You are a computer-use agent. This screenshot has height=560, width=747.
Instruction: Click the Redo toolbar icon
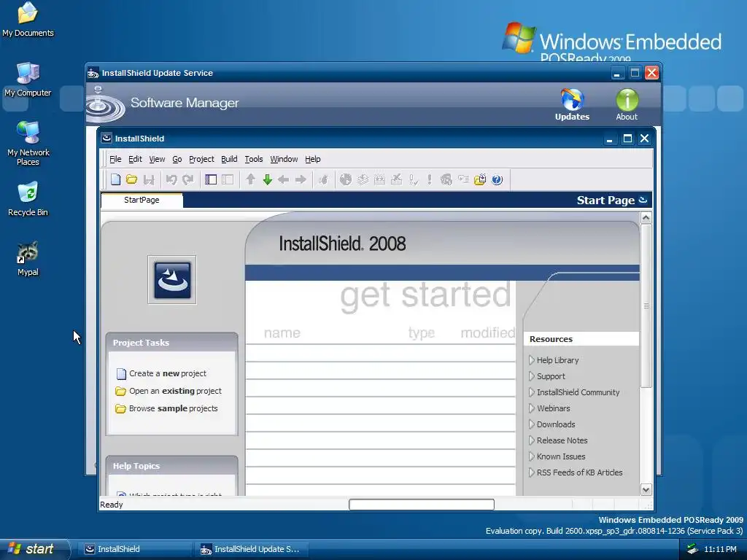[188, 179]
